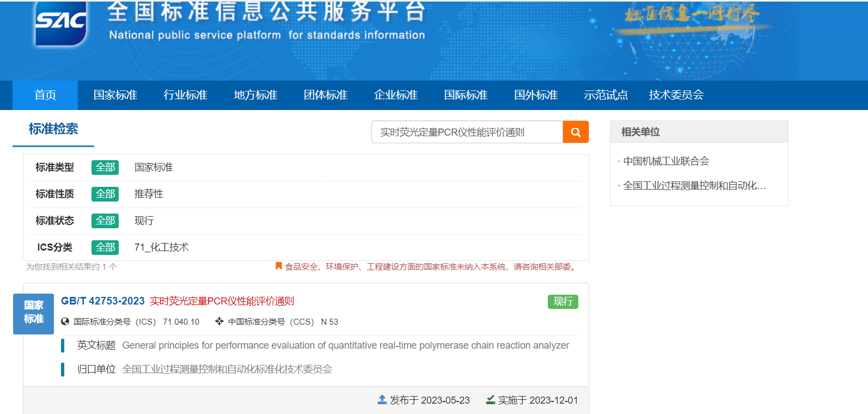Filter by 71_化工技术 ICS category

(x=161, y=247)
